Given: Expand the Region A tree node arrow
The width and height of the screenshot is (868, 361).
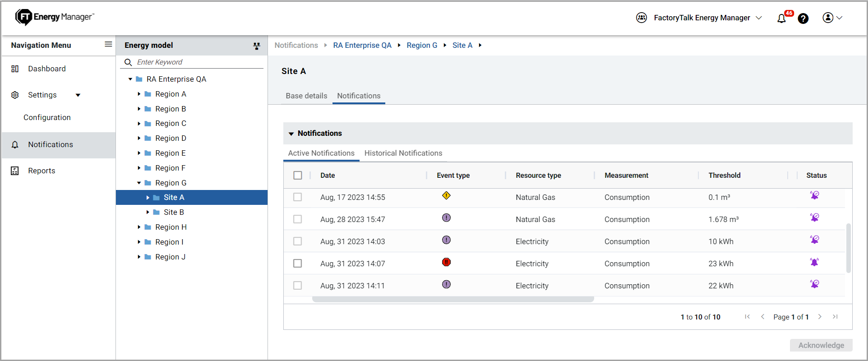Looking at the screenshot, I should (x=139, y=94).
